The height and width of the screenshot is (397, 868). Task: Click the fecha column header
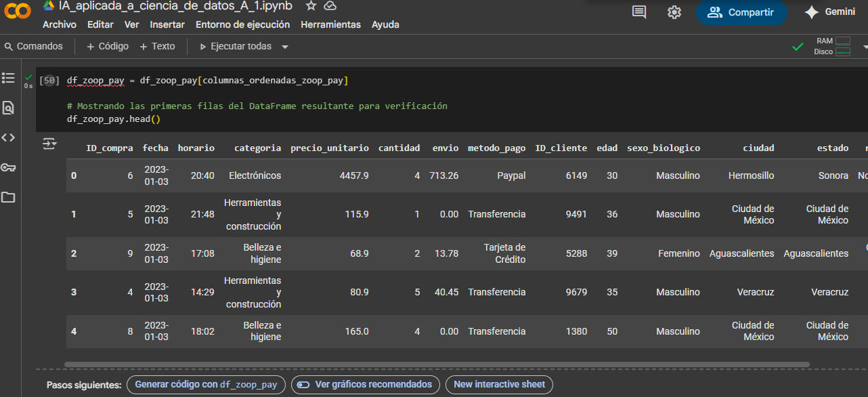click(156, 148)
